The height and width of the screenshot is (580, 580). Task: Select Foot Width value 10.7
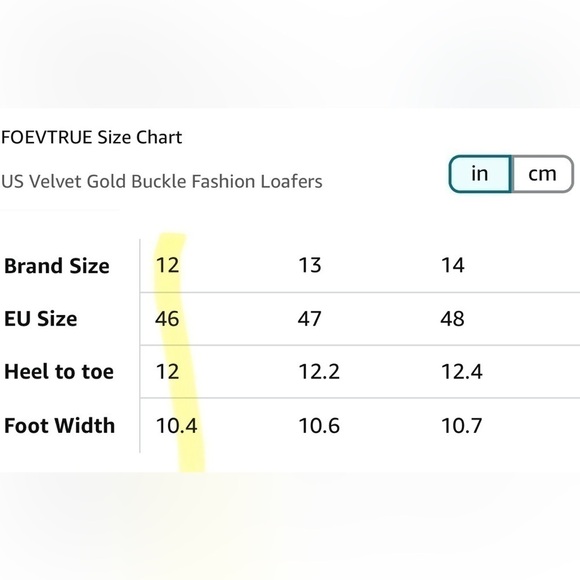(x=462, y=425)
